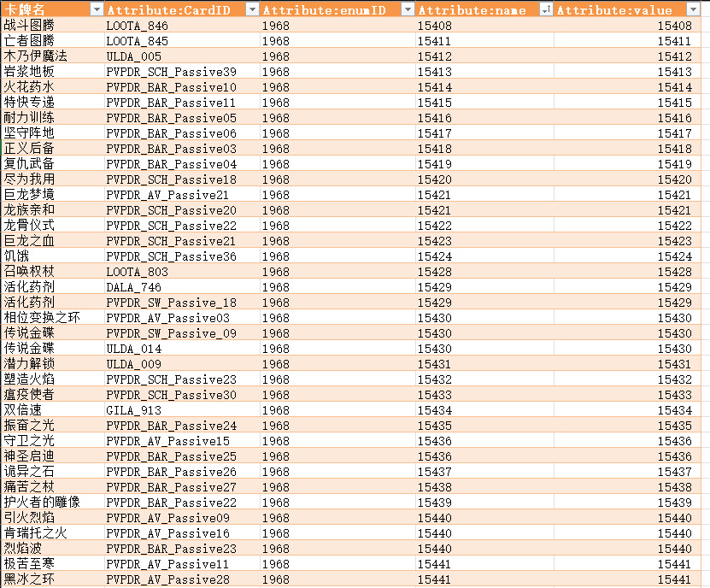This screenshot has height=588, width=710.
Task: Select the LOOTA_846 CardID cell
Action: pyautogui.click(x=182, y=26)
